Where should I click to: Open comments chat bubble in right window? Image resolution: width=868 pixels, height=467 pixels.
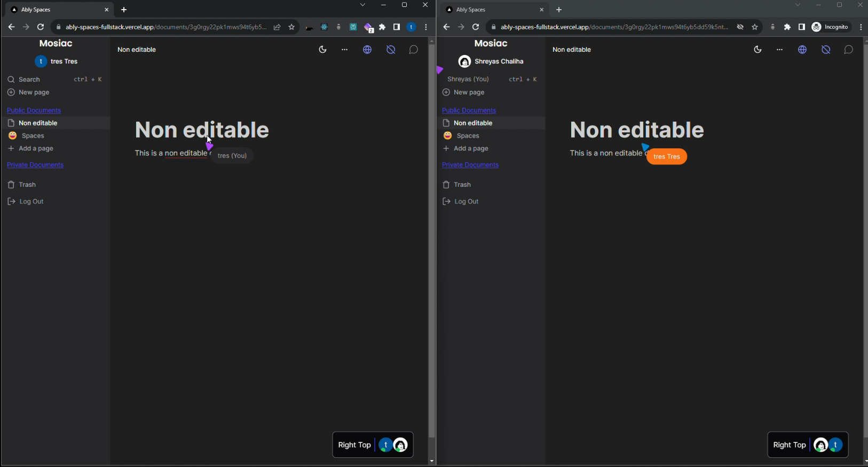(x=848, y=50)
